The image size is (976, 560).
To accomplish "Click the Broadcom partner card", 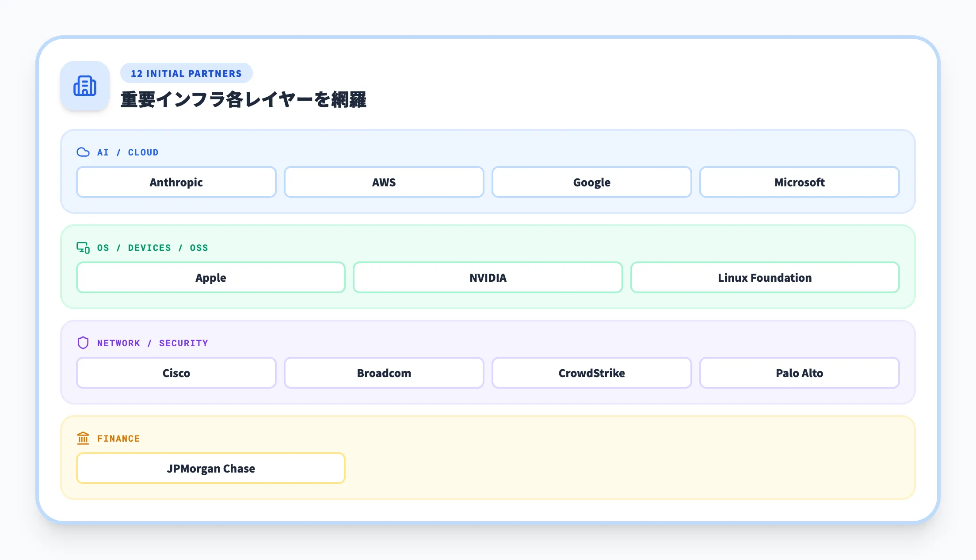I will [x=384, y=373].
